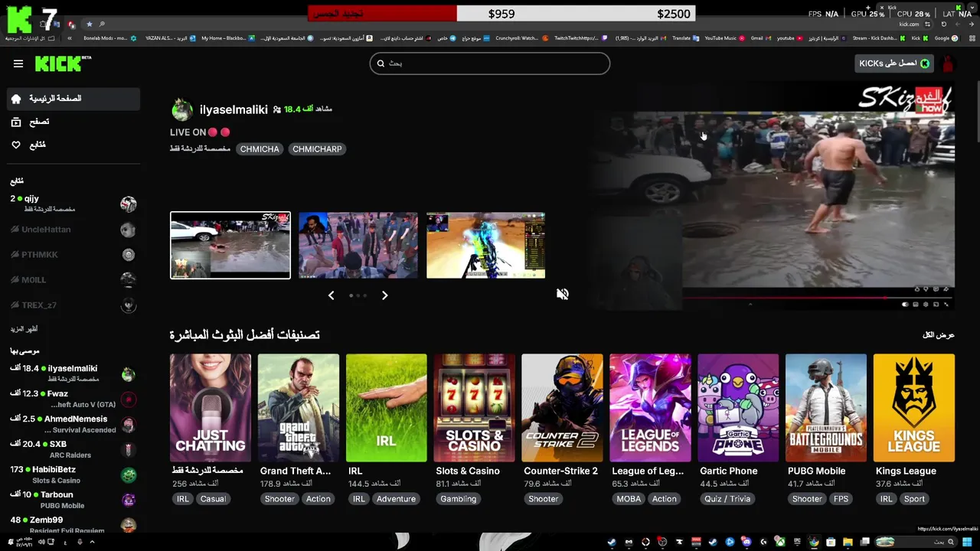The width and height of the screenshot is (980, 551).
Task: Select the flooded street stream thumbnail
Action: [x=230, y=245]
